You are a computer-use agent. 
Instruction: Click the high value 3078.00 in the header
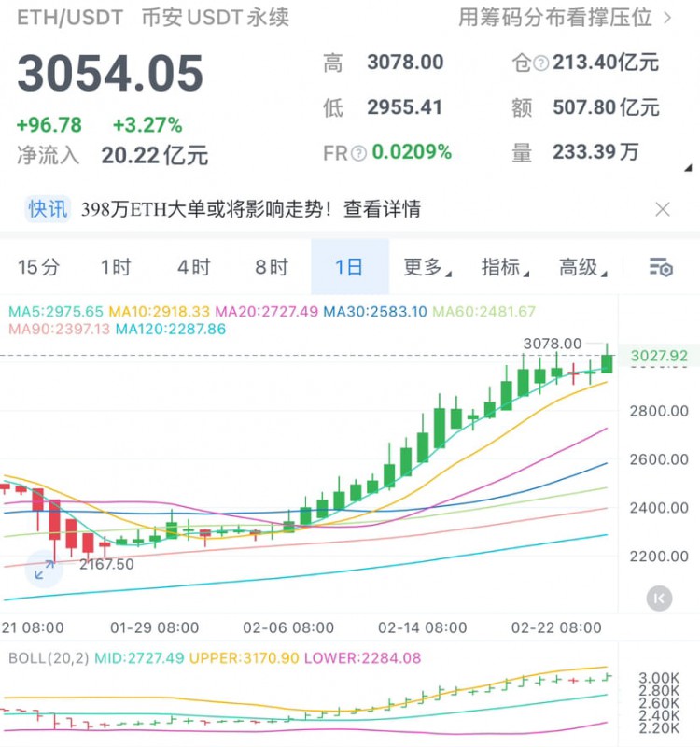[405, 63]
